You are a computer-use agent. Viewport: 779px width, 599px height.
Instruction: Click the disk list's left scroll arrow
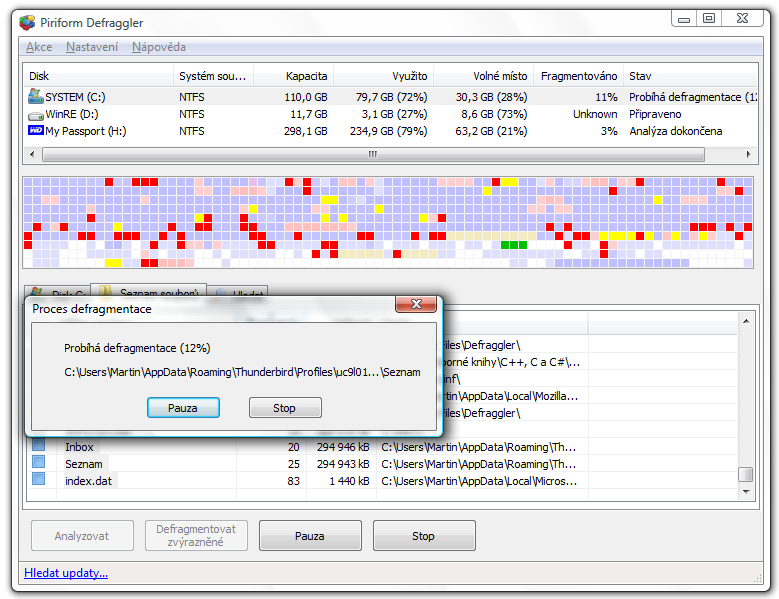tap(32, 154)
